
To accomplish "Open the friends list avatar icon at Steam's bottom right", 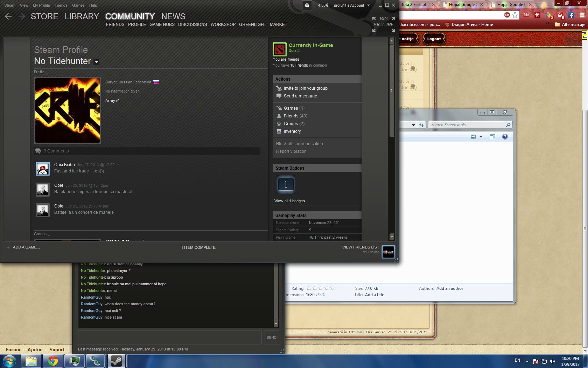I will [x=388, y=252].
